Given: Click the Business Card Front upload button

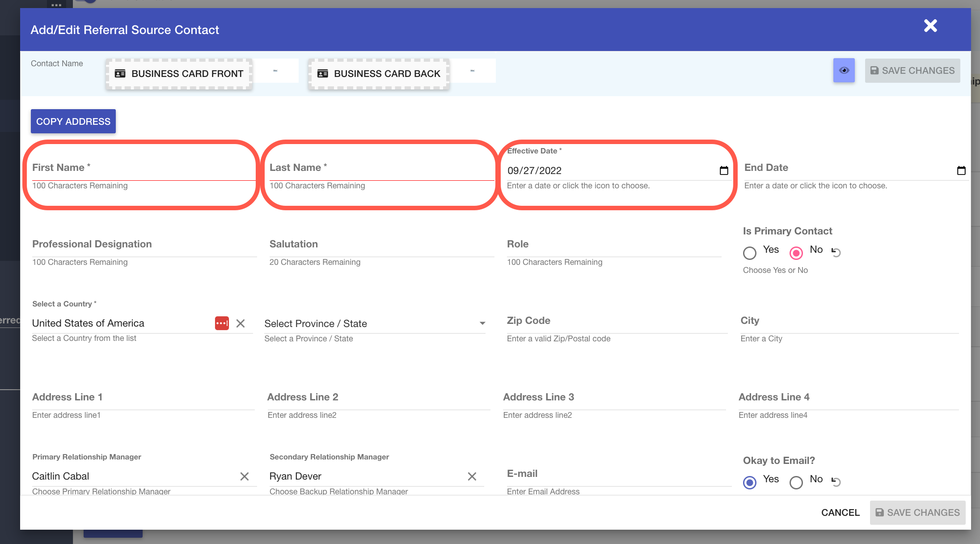Looking at the screenshot, I should point(179,74).
